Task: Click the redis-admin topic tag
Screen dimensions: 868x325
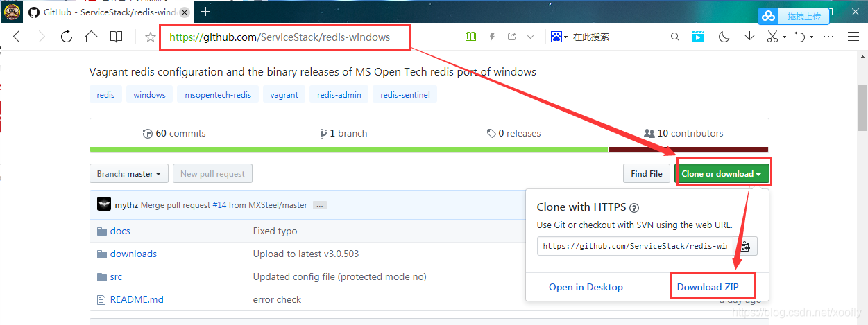Action: (x=339, y=95)
